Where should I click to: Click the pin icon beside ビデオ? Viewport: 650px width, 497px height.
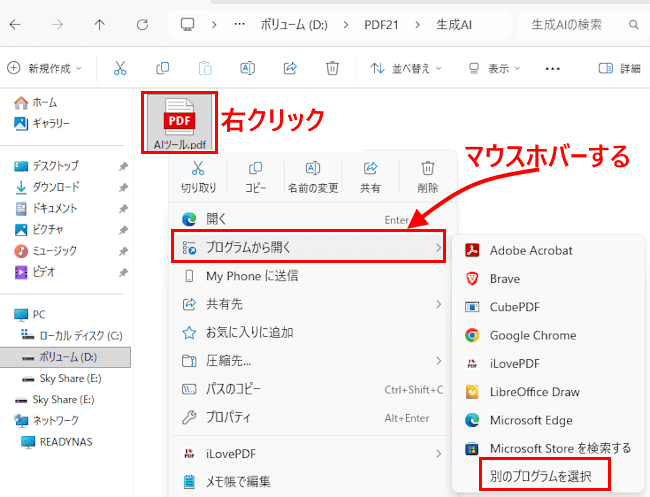(123, 272)
